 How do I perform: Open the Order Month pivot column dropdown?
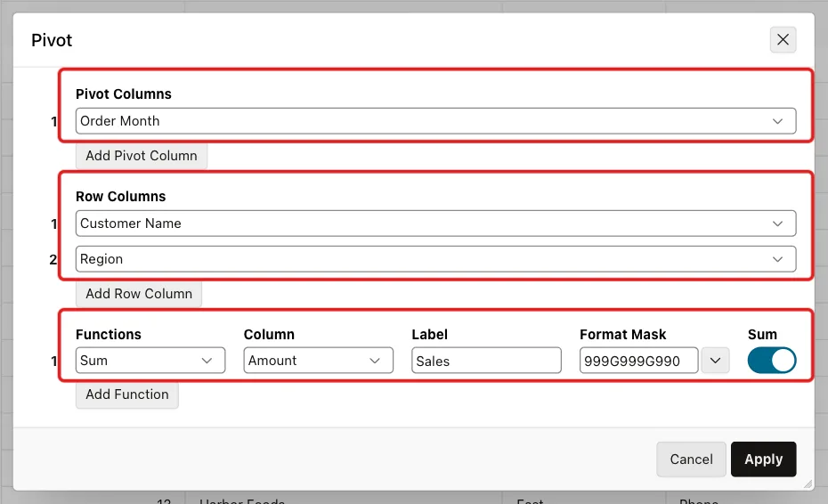coord(435,121)
